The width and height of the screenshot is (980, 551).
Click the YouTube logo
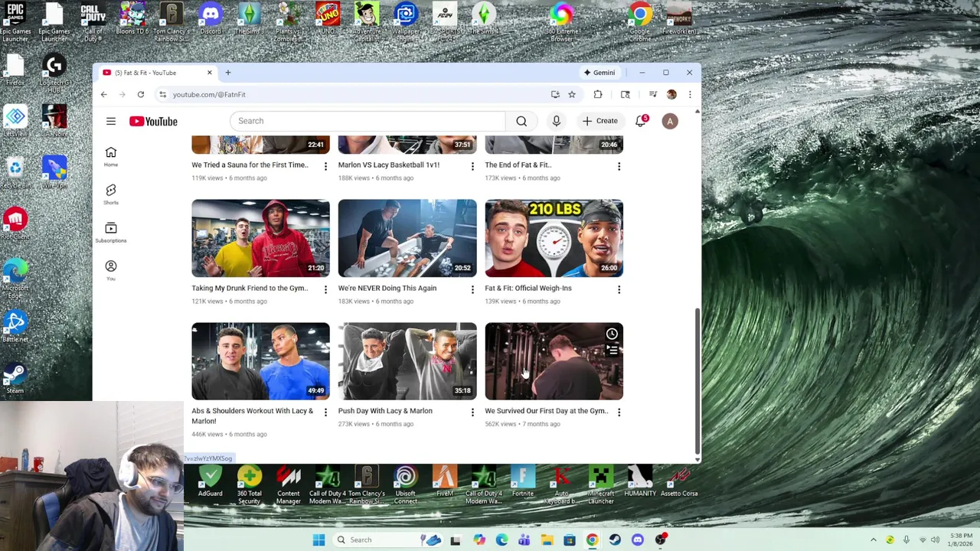153,121
